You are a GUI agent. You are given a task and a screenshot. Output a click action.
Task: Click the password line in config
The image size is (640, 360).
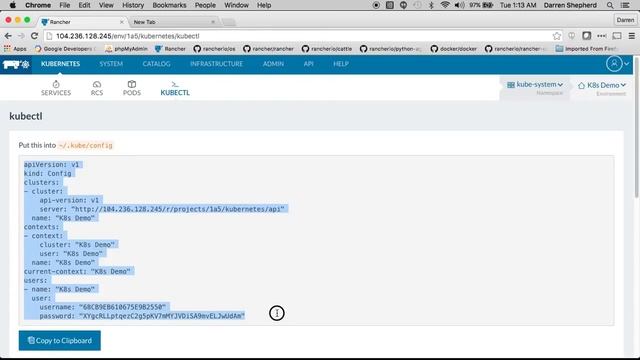pyautogui.click(x=142, y=316)
